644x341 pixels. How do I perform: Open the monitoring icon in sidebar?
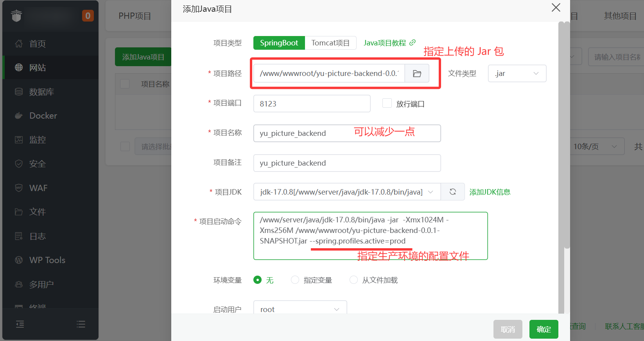point(19,140)
